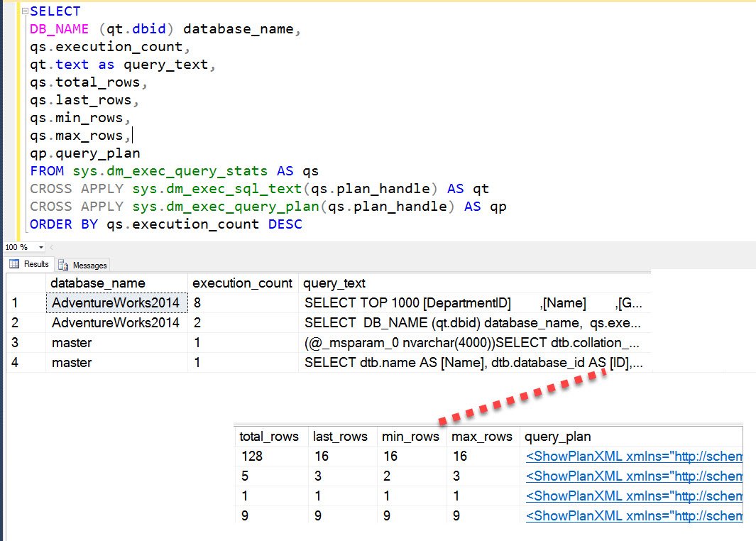
Task: Select the SELECT dtb.name AS [Name] query cell
Action: tap(474, 363)
